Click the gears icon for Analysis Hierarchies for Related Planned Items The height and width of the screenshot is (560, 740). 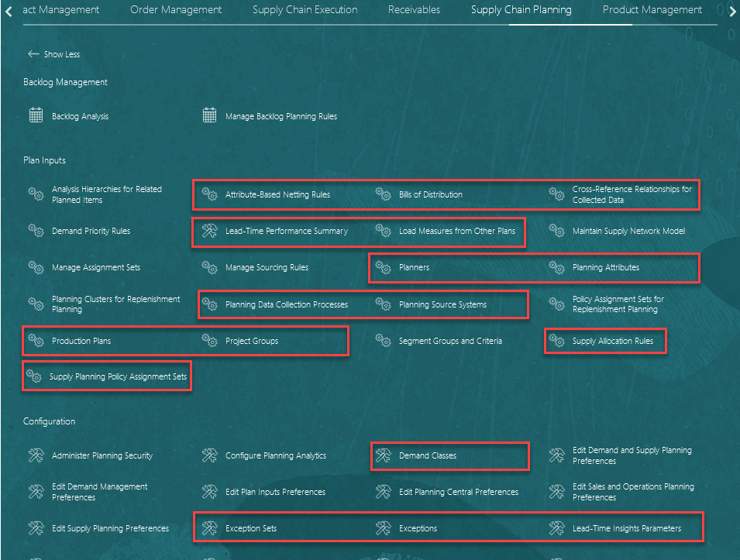(36, 194)
